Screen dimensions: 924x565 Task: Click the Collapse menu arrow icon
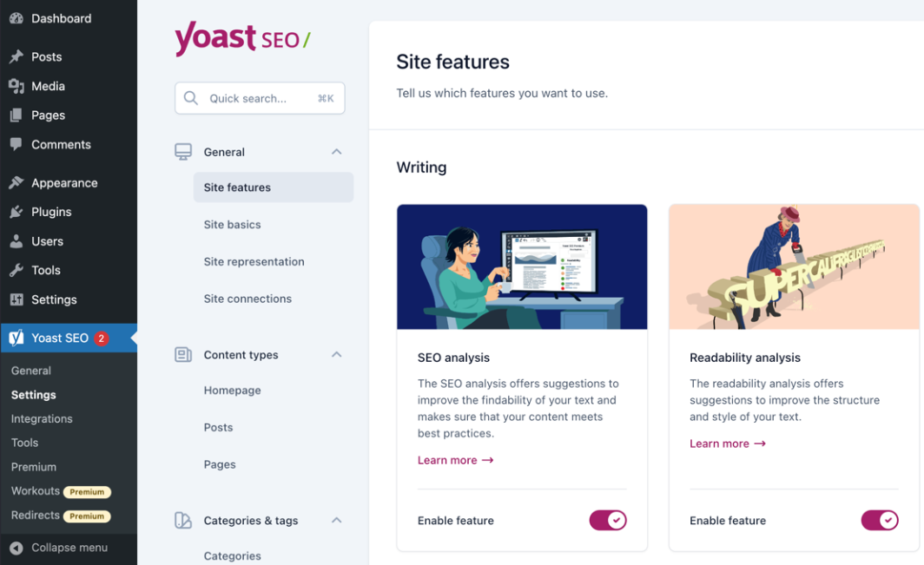(x=16, y=548)
